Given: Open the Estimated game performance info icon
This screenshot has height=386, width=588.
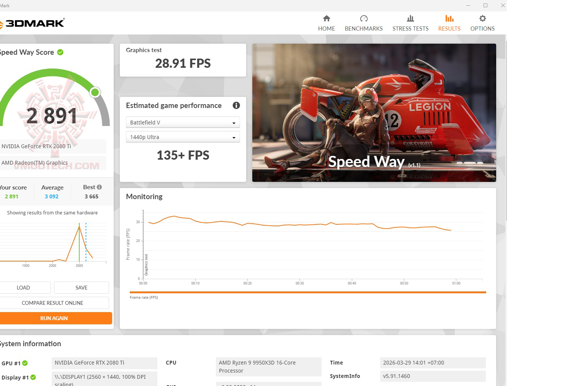Looking at the screenshot, I should tap(236, 105).
